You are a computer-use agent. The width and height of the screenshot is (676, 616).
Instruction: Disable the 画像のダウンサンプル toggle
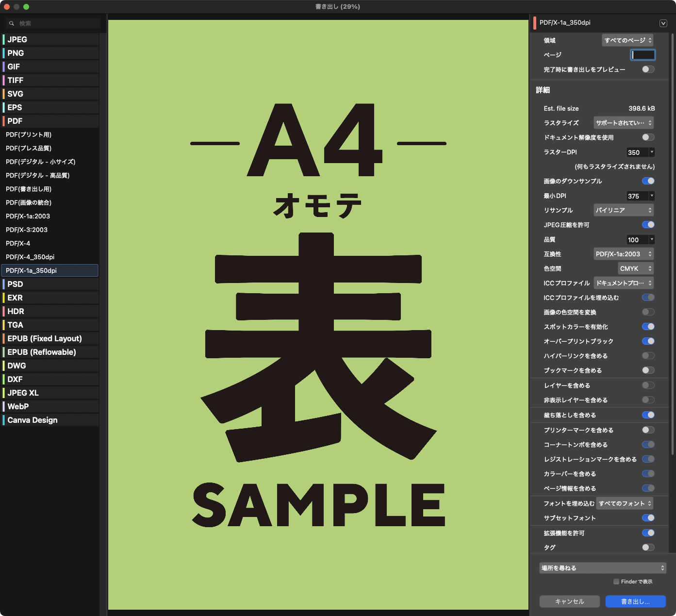(x=648, y=181)
